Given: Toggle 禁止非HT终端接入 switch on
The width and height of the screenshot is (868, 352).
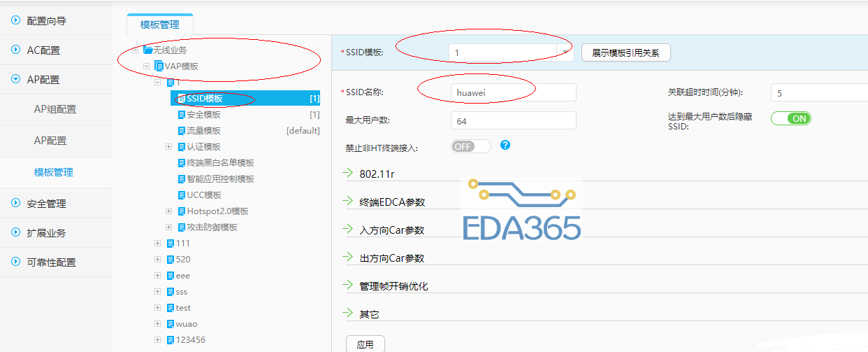Looking at the screenshot, I should point(471,146).
